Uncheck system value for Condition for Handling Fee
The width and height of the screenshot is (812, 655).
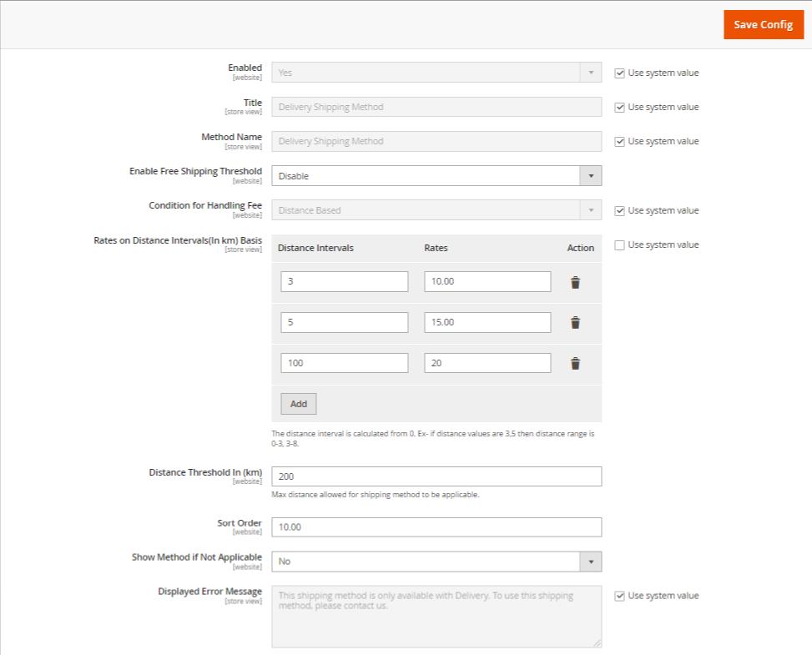[x=619, y=210]
